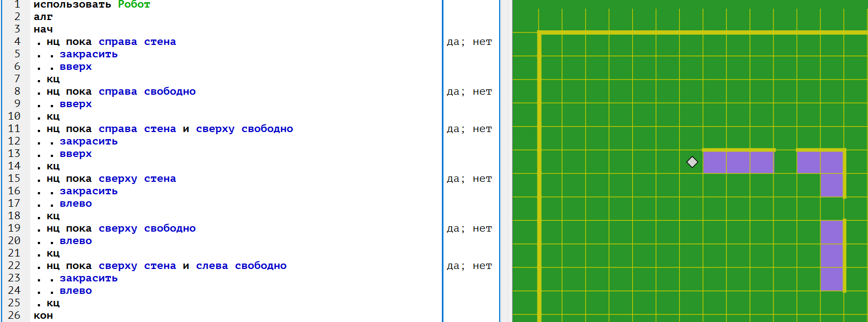This screenshot has width=868, height=322.
Task: Click the да; нет margin note beside line 4
Action: (469, 42)
